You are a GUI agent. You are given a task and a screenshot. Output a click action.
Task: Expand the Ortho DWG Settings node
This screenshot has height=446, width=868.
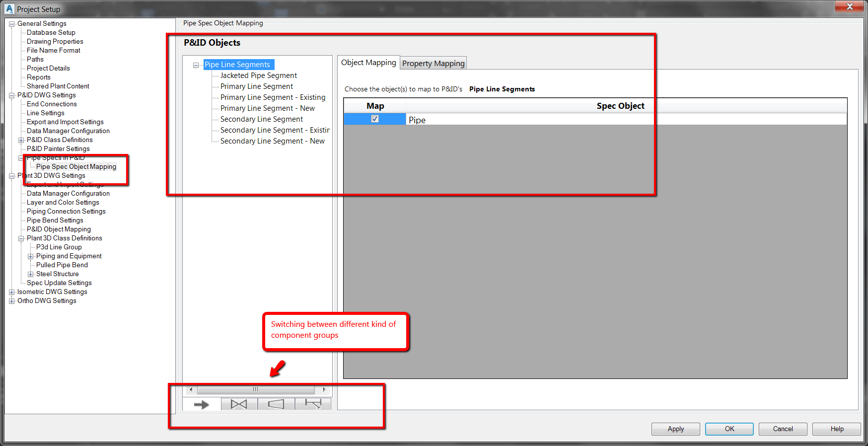11,301
